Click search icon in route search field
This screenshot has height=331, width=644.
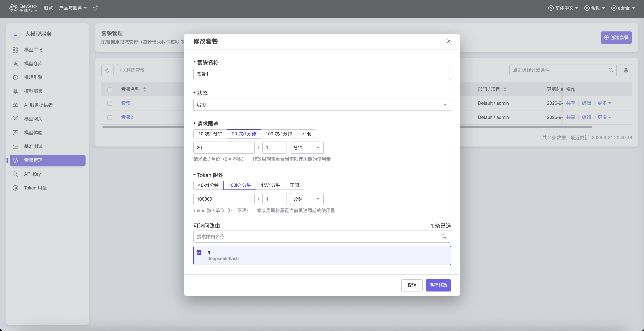tap(444, 236)
